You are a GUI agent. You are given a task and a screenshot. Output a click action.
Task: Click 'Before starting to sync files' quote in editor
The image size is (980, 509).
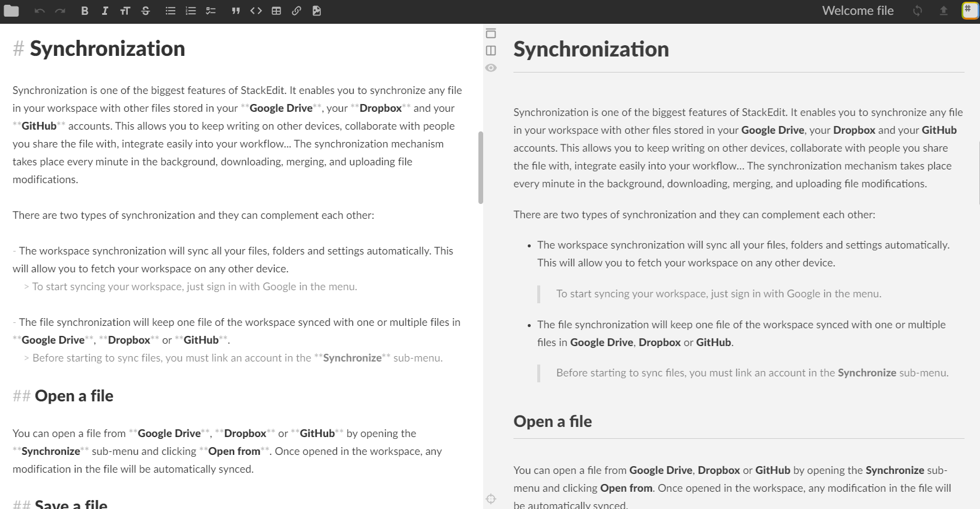click(234, 358)
